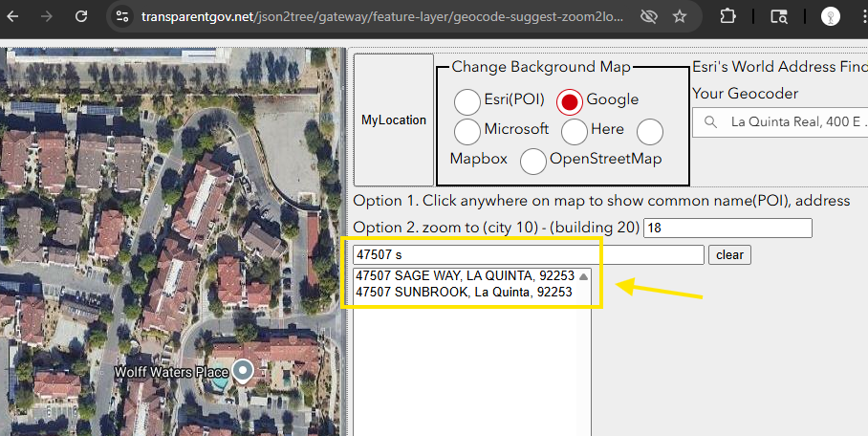868x436 pixels.
Task: Click the browser reload button
Action: [82, 16]
